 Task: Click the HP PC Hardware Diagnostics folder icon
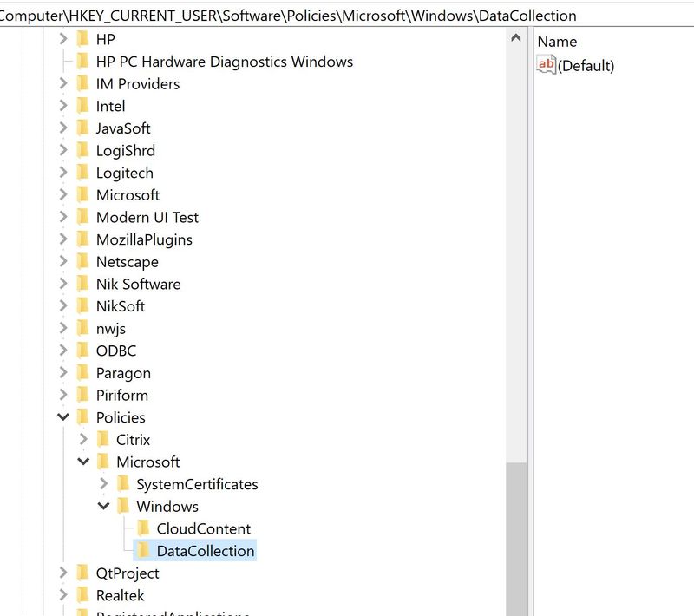point(82,61)
